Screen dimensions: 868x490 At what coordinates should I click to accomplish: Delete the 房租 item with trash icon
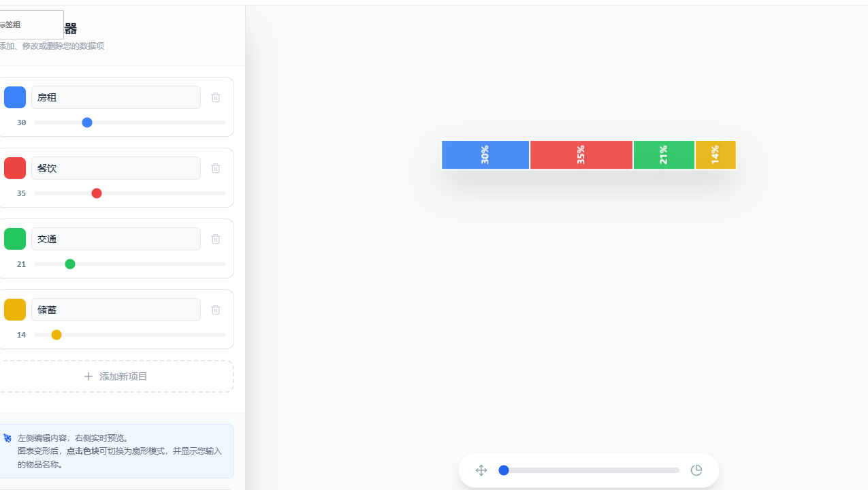(x=216, y=97)
